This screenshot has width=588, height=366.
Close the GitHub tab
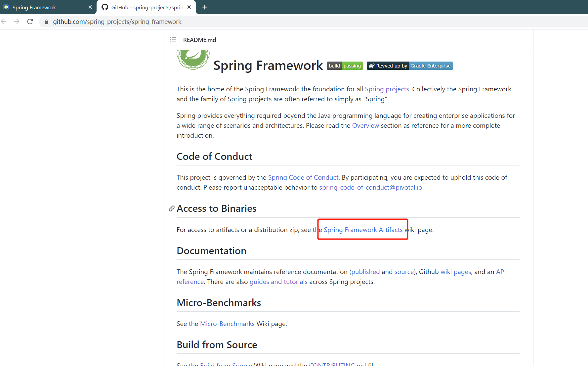click(x=189, y=7)
